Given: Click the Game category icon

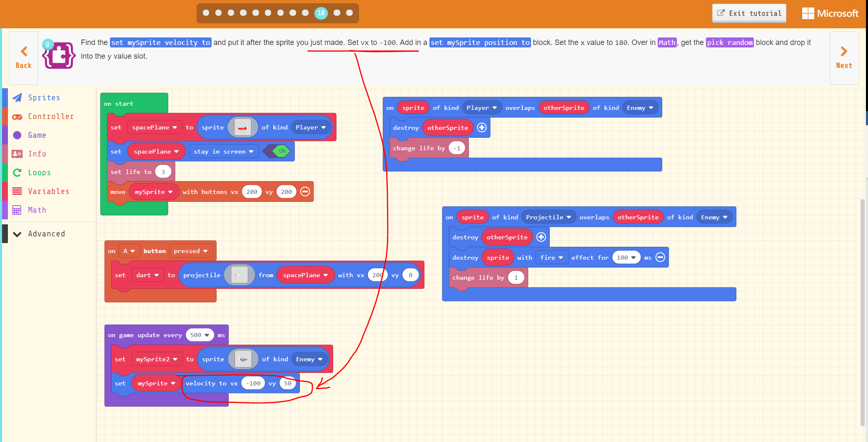Looking at the screenshot, I should click(x=17, y=135).
